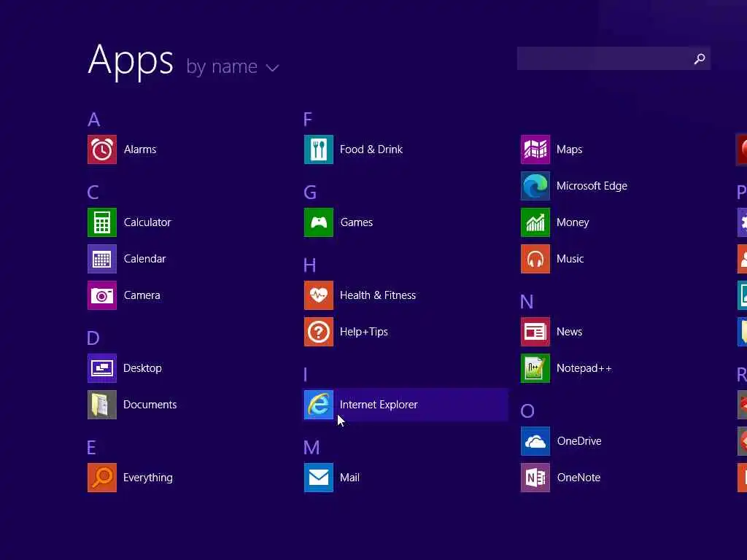Launch the Everything search icon

click(x=102, y=478)
